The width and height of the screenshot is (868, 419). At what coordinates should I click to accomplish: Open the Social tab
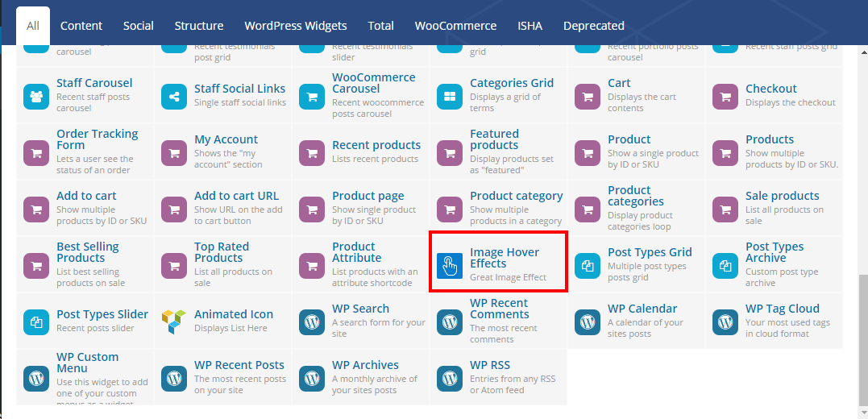click(x=139, y=26)
